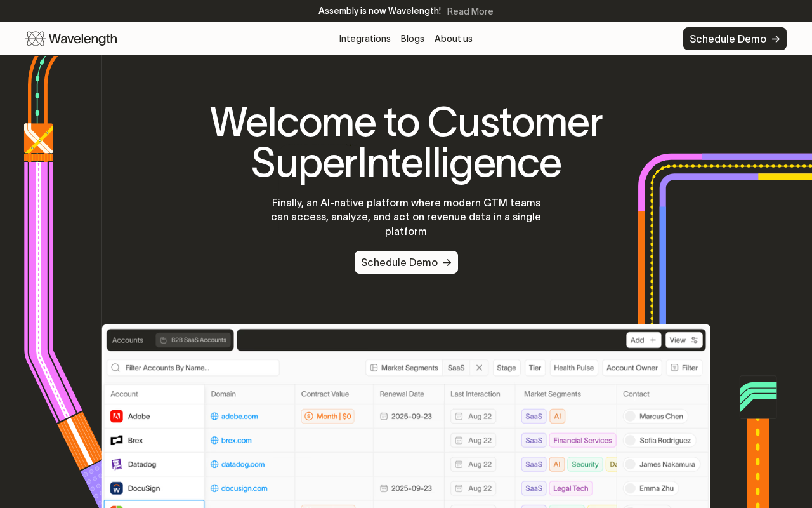Click the green striped logo tile on the right
This screenshot has width=812, height=508.
tap(758, 397)
